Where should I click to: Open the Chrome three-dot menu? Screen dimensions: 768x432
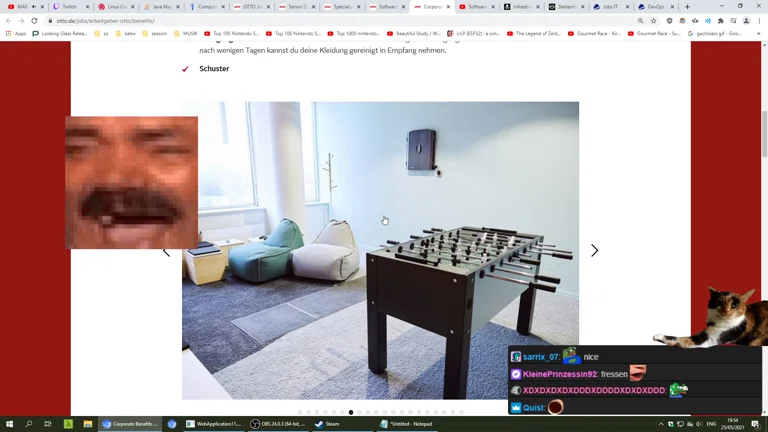tap(759, 20)
